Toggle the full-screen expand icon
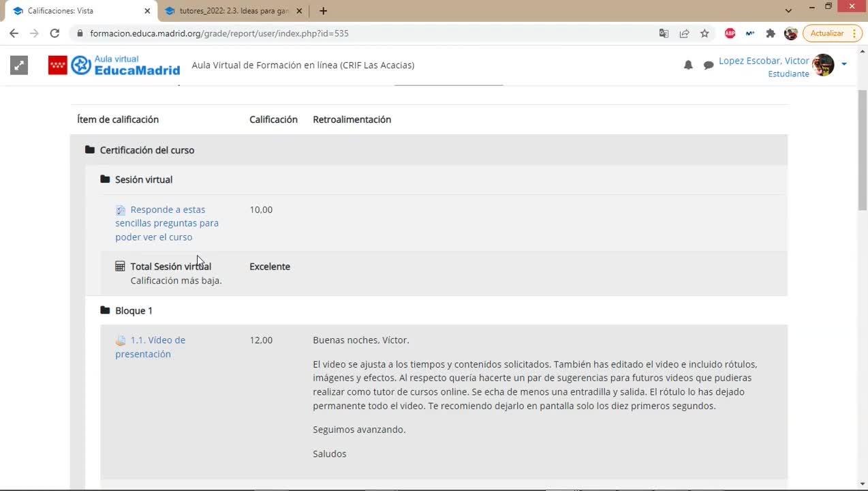The image size is (868, 491). 19,65
